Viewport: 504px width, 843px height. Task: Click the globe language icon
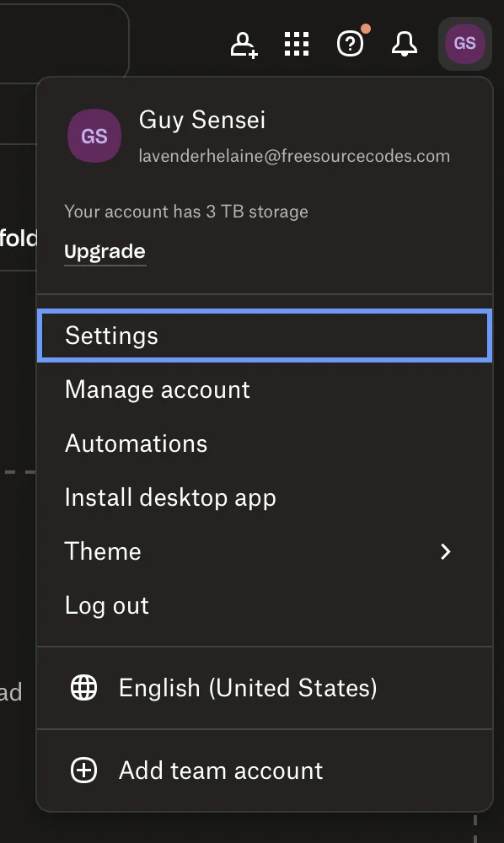coord(83,688)
